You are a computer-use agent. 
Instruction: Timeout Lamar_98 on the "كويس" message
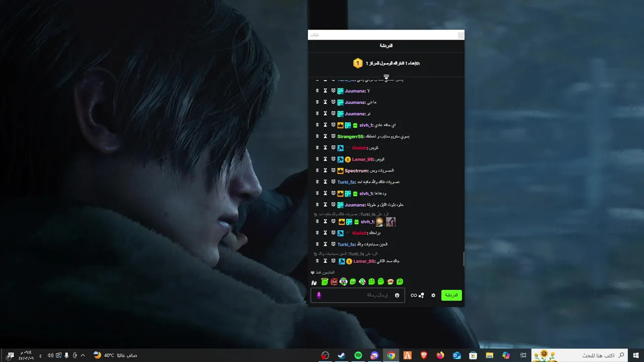325,159
